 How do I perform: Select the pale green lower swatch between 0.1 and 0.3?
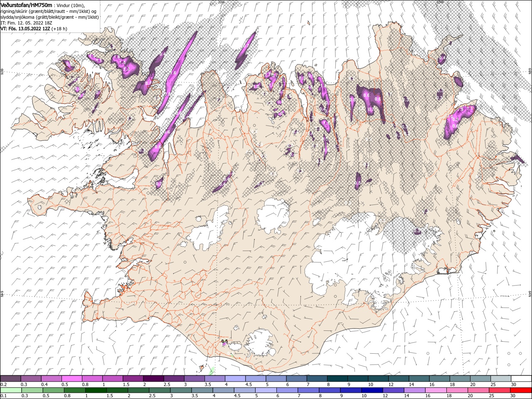tap(11, 390)
